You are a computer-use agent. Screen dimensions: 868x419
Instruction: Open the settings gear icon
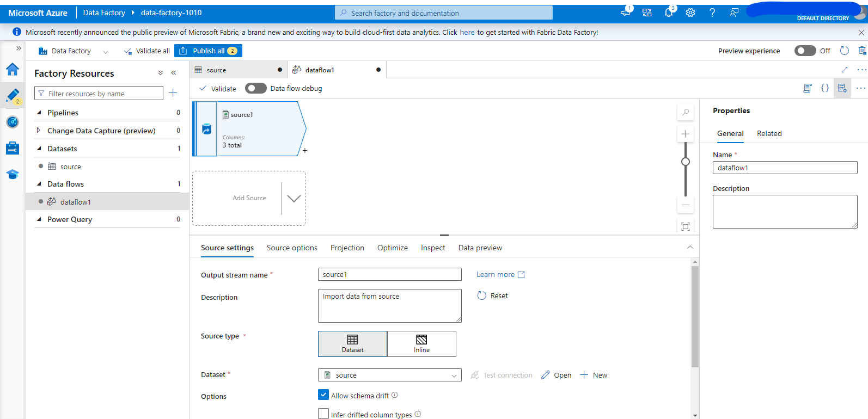(x=690, y=13)
